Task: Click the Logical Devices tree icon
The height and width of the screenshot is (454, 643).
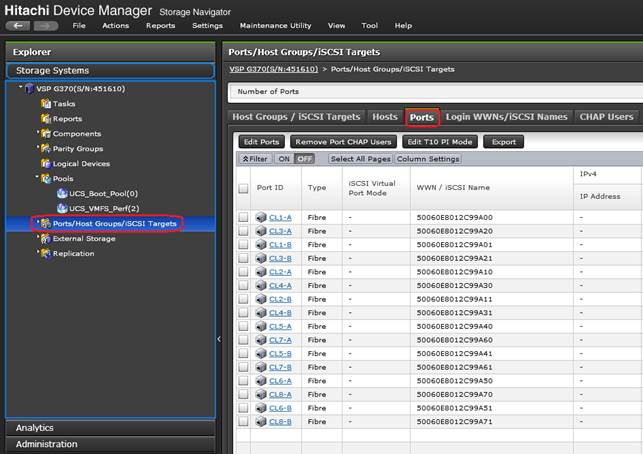Action: pyautogui.click(x=46, y=164)
